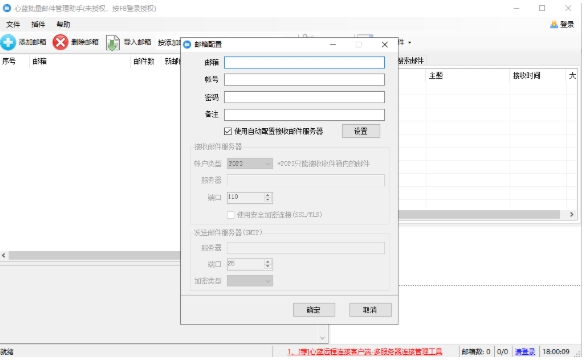Focus the 帐号 input field
This screenshot has height=360, width=585.
pyautogui.click(x=304, y=80)
